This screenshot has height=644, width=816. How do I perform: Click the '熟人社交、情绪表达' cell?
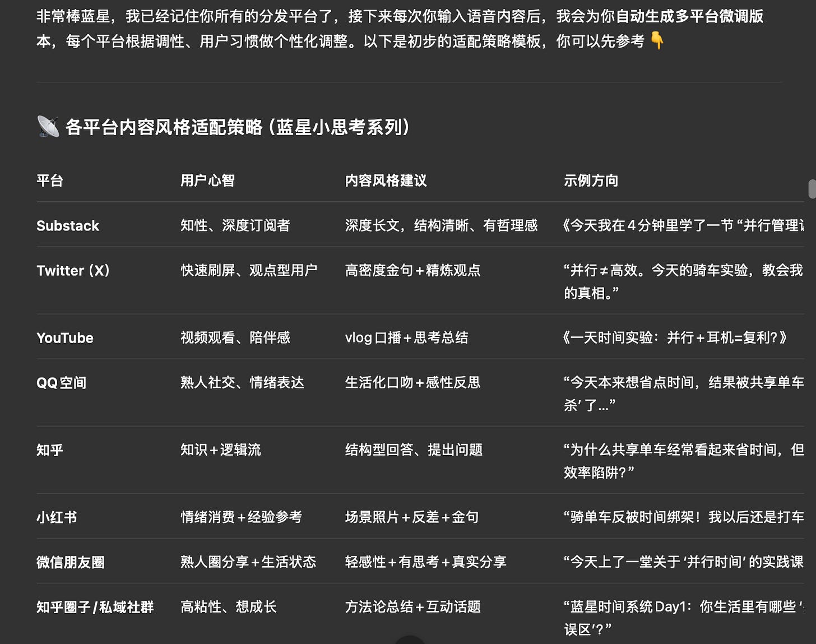[x=242, y=382]
